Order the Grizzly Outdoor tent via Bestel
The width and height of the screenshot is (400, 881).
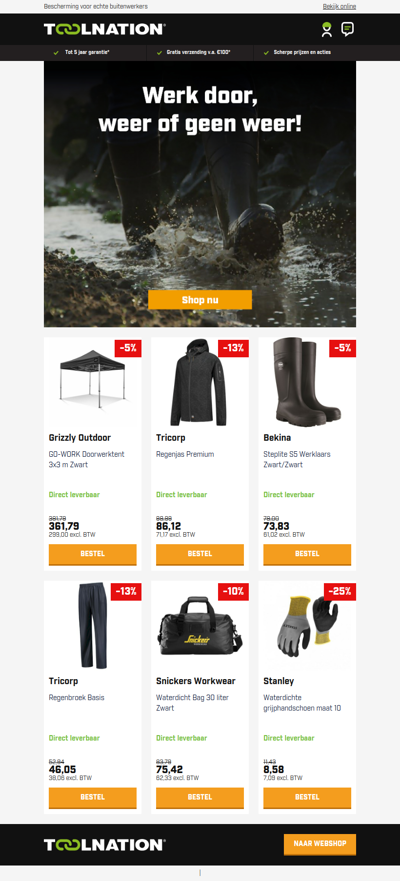[93, 554]
